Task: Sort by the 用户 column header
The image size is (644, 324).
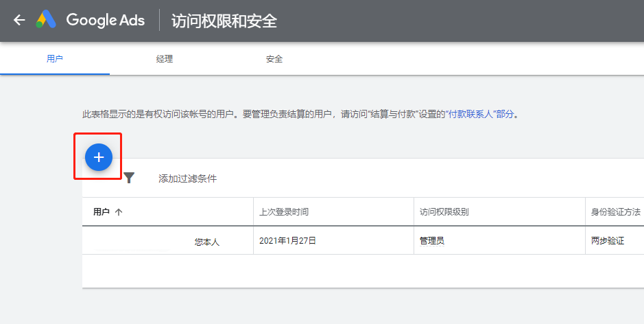Action: point(102,212)
